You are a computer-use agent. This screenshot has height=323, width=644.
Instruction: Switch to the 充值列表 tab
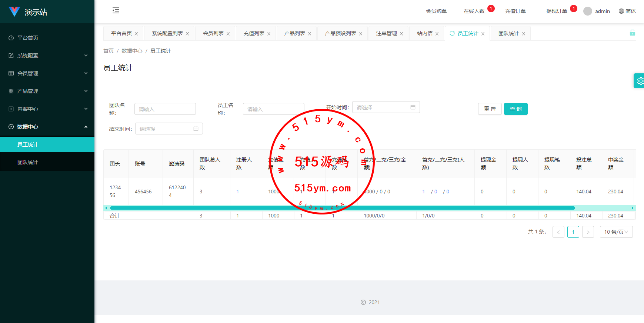(x=254, y=33)
